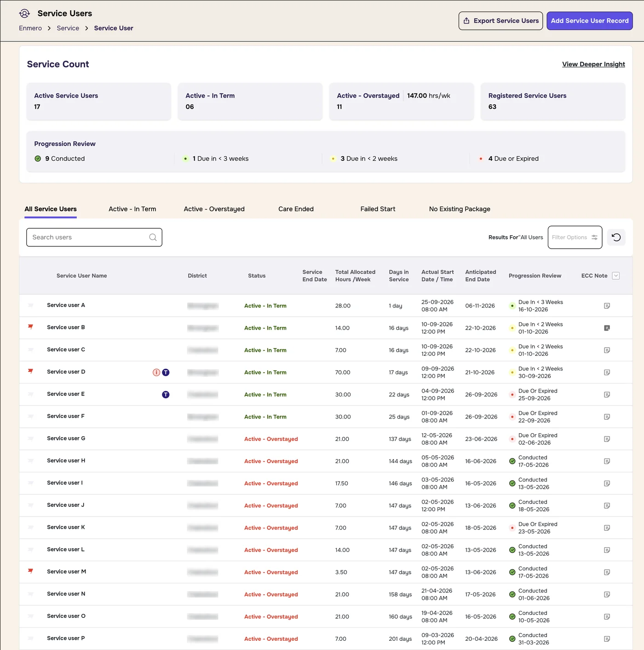Click the Service User Name column header

click(82, 276)
